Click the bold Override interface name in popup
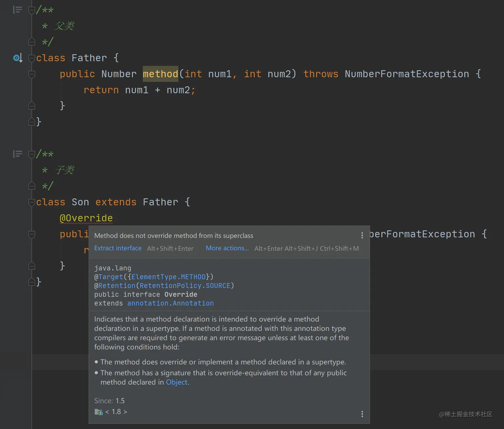This screenshot has height=429, width=504. click(x=181, y=295)
